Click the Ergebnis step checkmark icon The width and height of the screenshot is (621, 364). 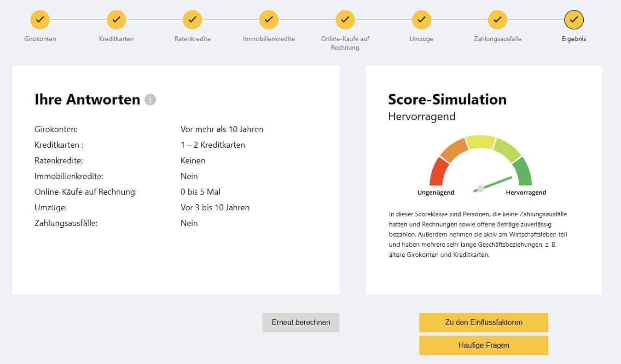point(574,19)
